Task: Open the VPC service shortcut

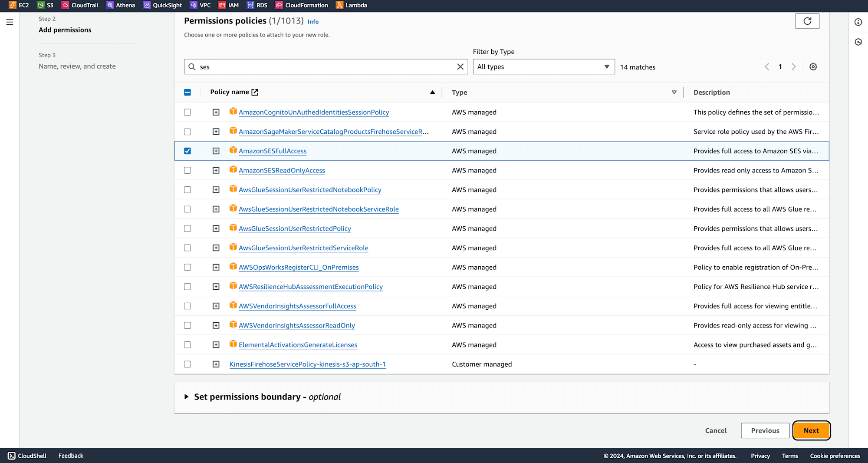Action: 201,5
